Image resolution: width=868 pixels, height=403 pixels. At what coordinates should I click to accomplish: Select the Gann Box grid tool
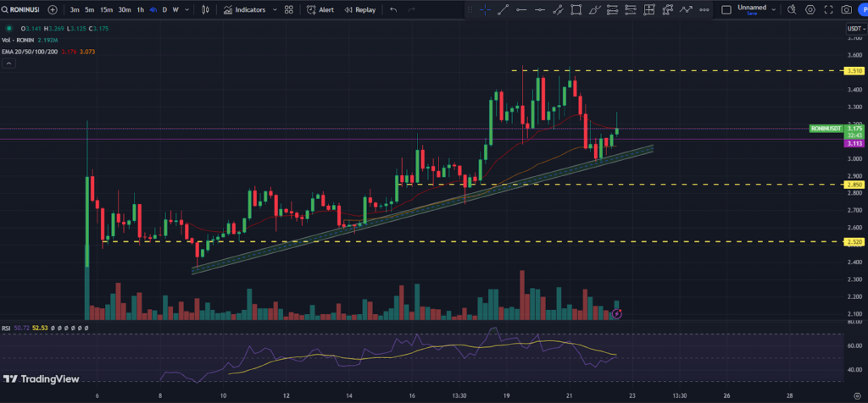coord(649,9)
